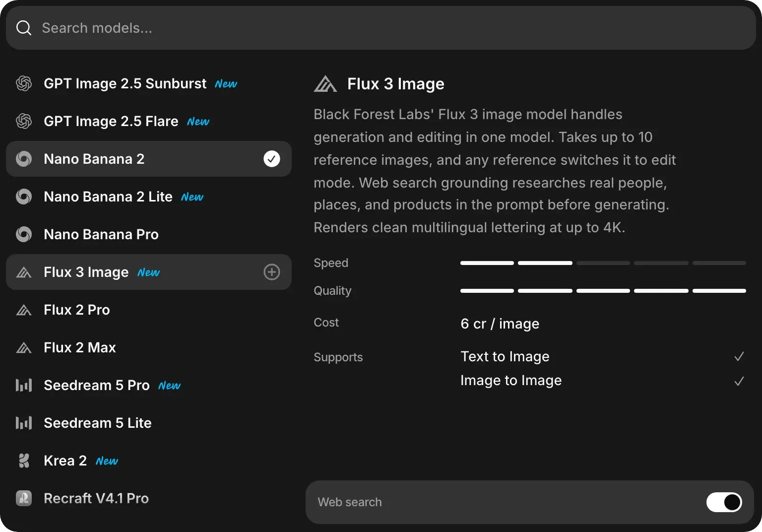The width and height of the screenshot is (762, 532).
Task: Choose Nano Banana 2 Lite from list
Action: [149, 197]
